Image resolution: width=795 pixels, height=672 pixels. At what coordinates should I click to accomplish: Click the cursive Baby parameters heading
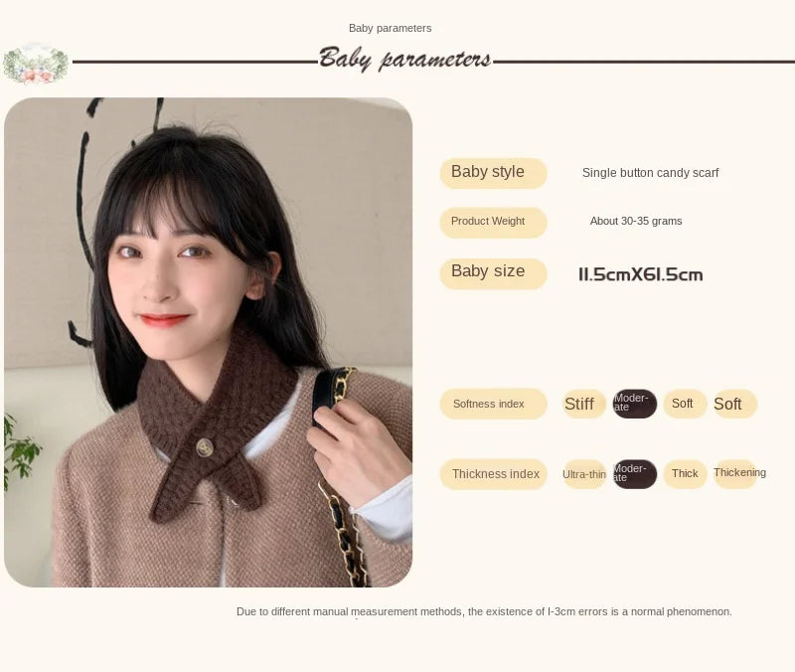tap(404, 60)
